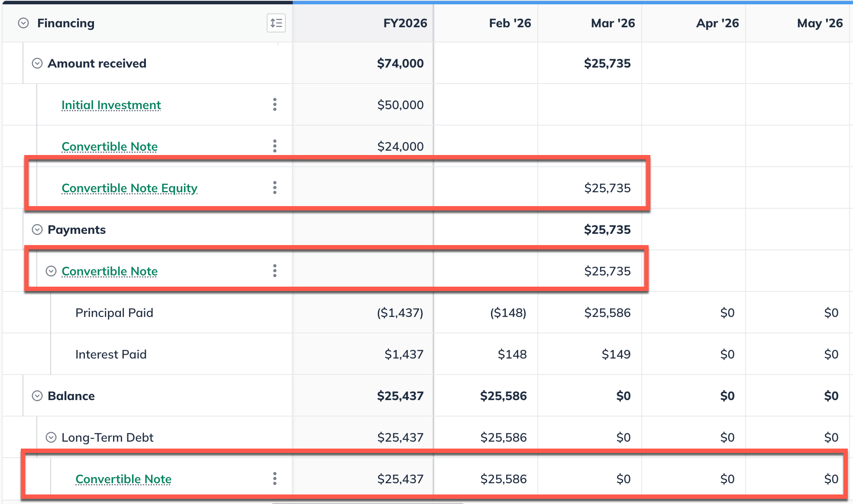Collapse the Amount received group

[37, 63]
